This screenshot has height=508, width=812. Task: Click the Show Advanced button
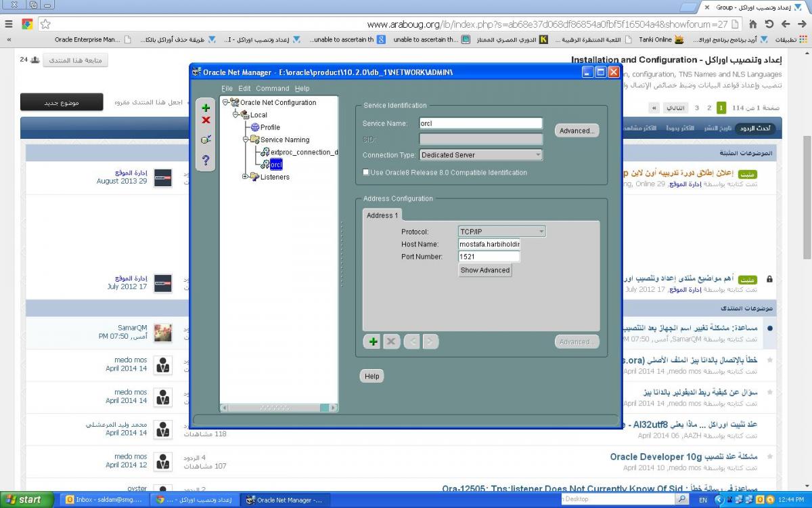click(x=484, y=270)
